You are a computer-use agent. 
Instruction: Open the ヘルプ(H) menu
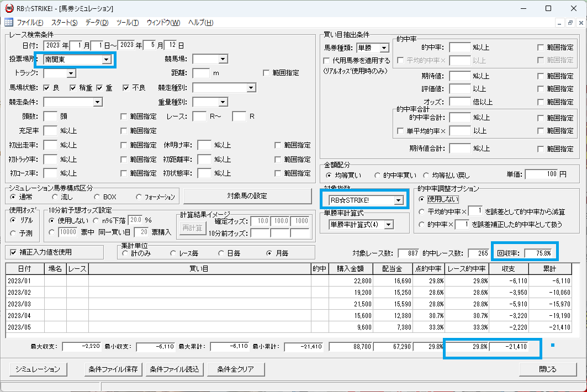click(x=200, y=23)
